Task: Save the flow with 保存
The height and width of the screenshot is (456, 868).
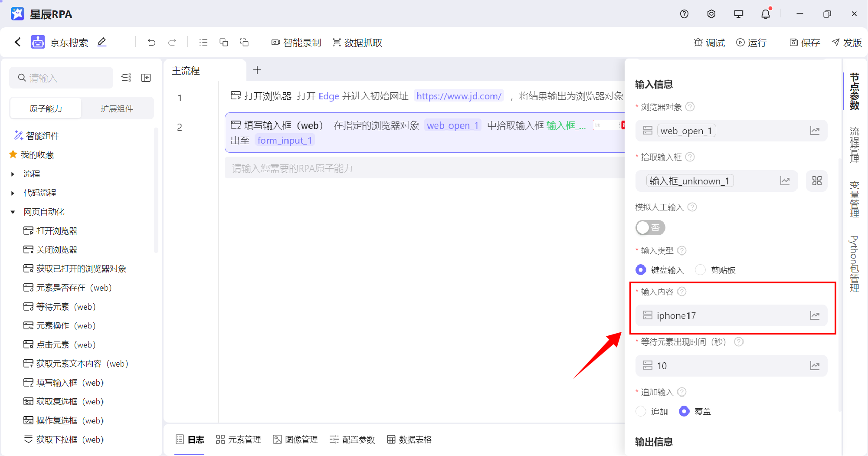Action: coord(804,42)
